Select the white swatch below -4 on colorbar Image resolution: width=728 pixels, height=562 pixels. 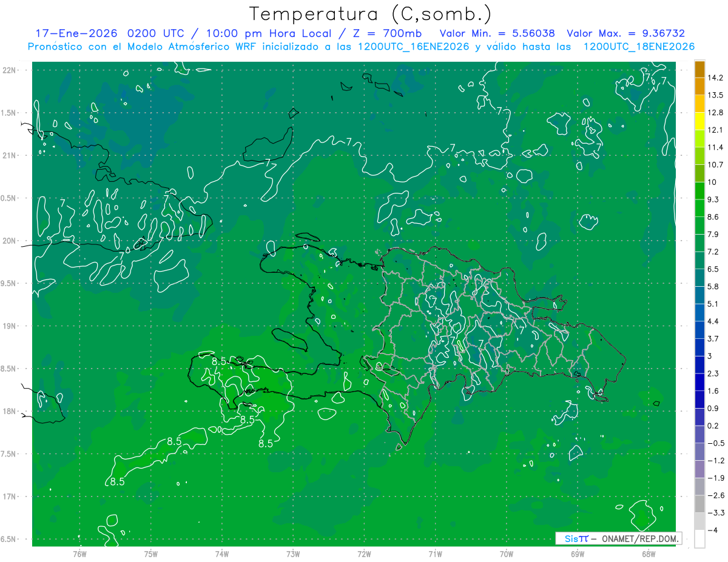tap(699, 539)
